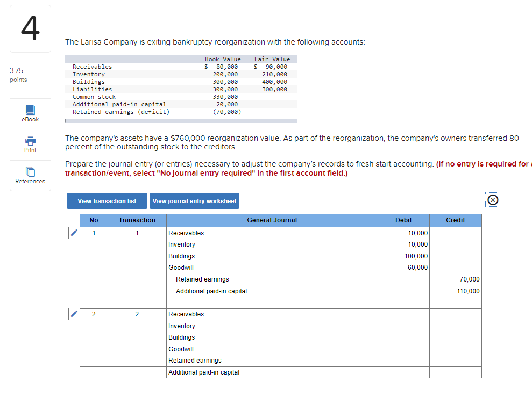Click Retained earnings credit amount 70,000
The width and height of the screenshot is (532, 403).
click(x=455, y=279)
